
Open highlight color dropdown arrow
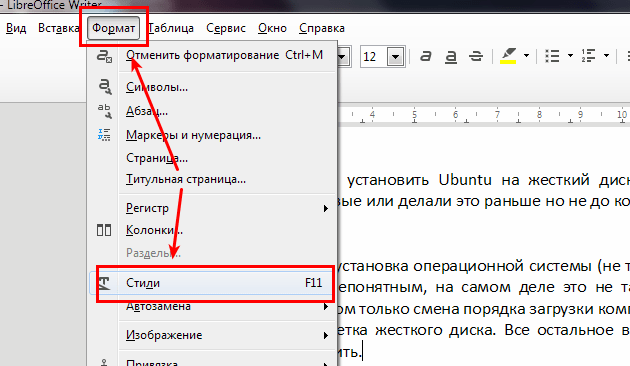(x=526, y=56)
